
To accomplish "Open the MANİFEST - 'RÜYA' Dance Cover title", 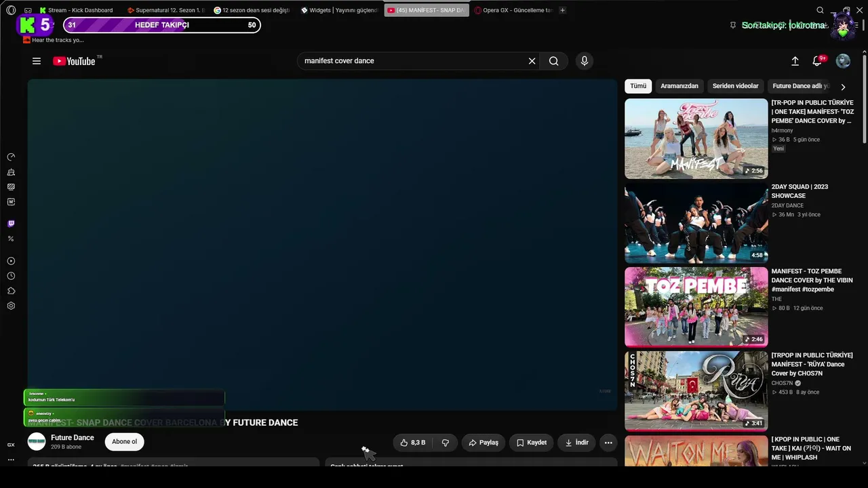I will tap(812, 364).
